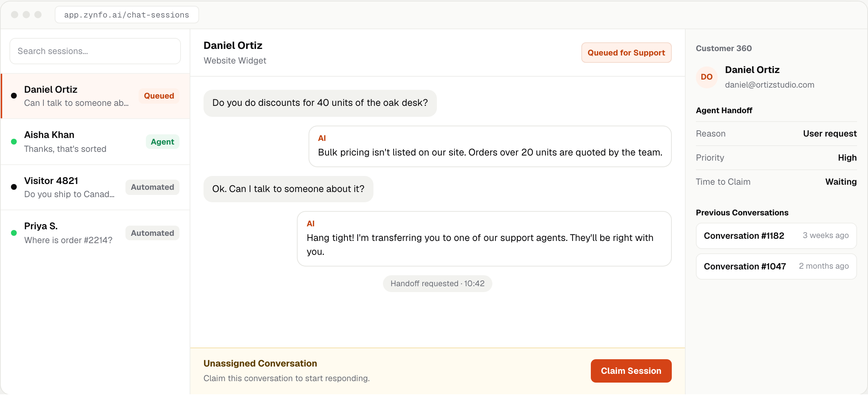868x395 pixels.
Task: Click the Automated badge on Visitor 4821 row
Action: point(152,187)
